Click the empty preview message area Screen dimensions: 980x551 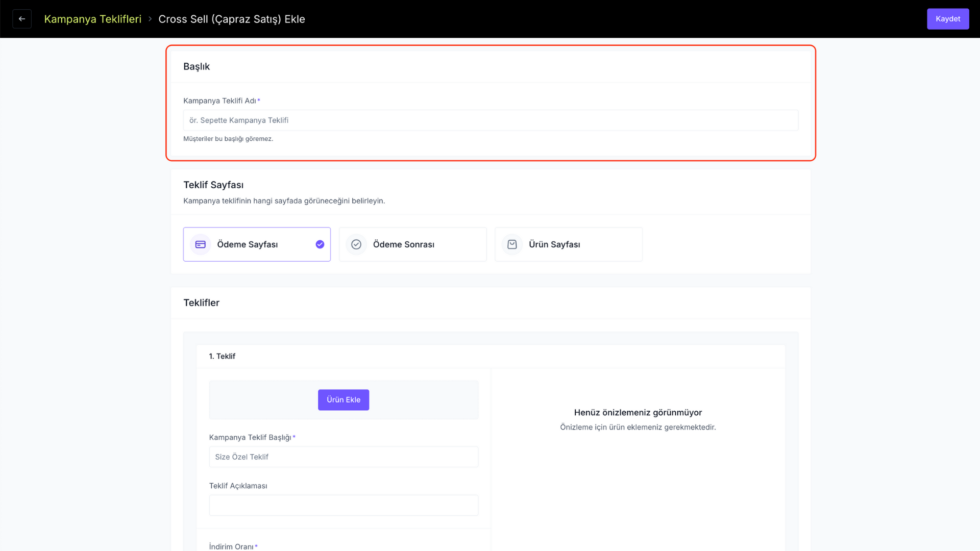[638, 419]
